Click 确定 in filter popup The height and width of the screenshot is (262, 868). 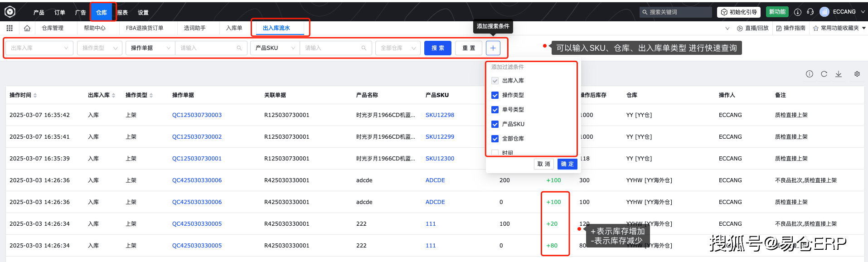(x=567, y=164)
